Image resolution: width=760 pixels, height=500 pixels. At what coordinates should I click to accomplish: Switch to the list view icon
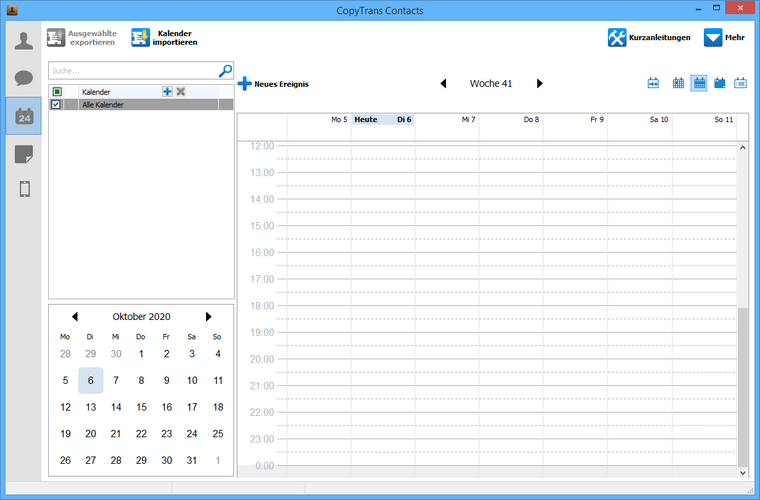(x=740, y=83)
